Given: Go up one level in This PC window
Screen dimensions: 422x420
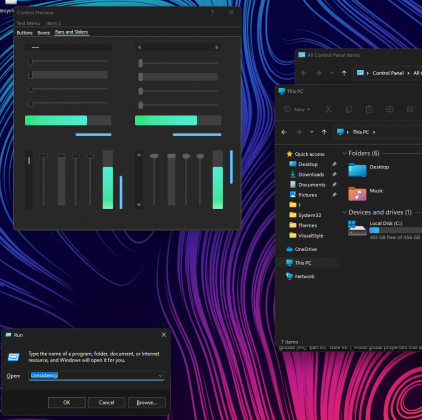Looking at the screenshot, I should (324, 132).
